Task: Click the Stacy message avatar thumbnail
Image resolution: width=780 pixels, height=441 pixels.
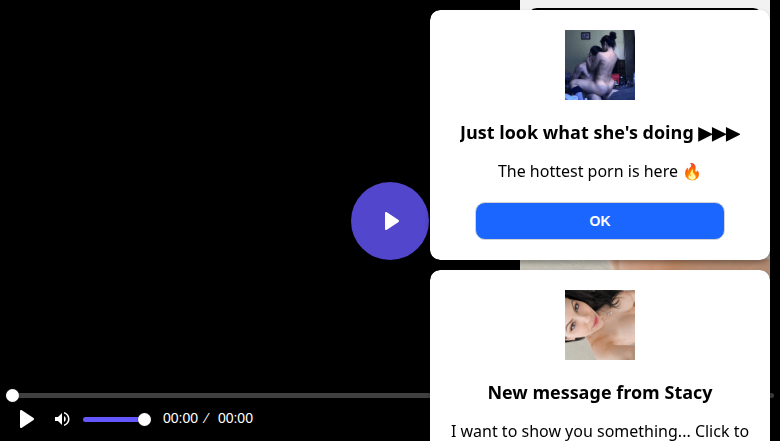Action: [600, 325]
